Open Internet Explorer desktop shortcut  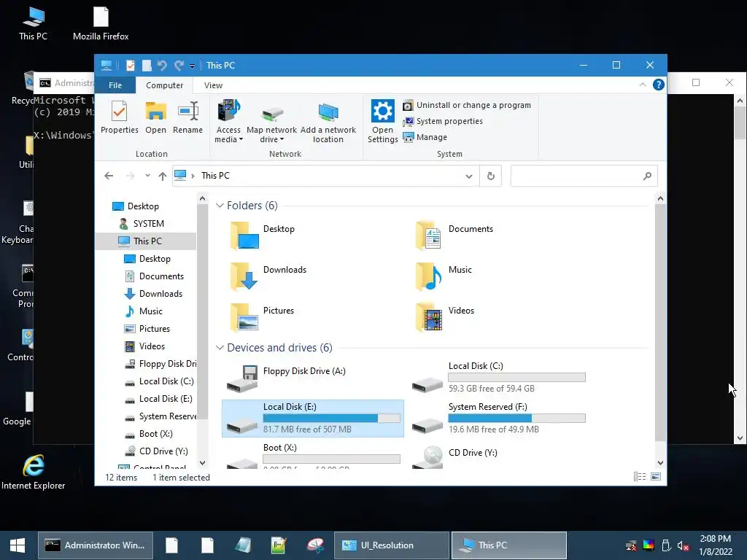coord(34,472)
